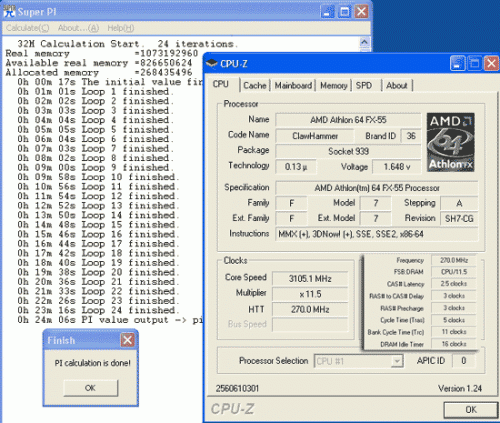Click the Version 1.24 text in CPU-Z
The image size is (500, 423).
coord(460,389)
